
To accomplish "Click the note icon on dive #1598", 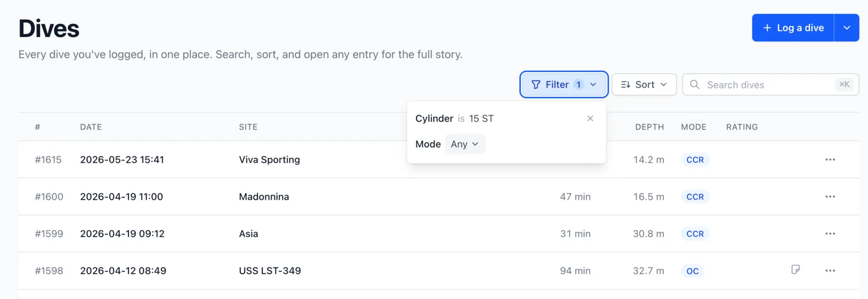I will pos(795,270).
